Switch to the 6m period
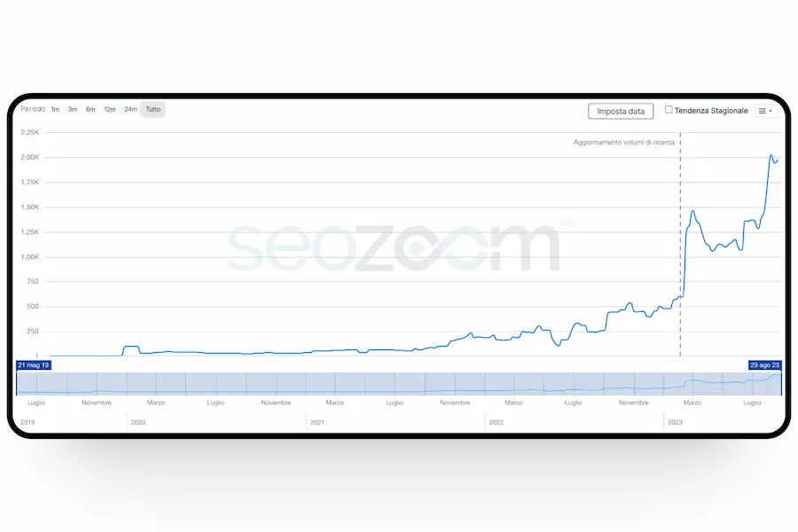 pos(90,109)
